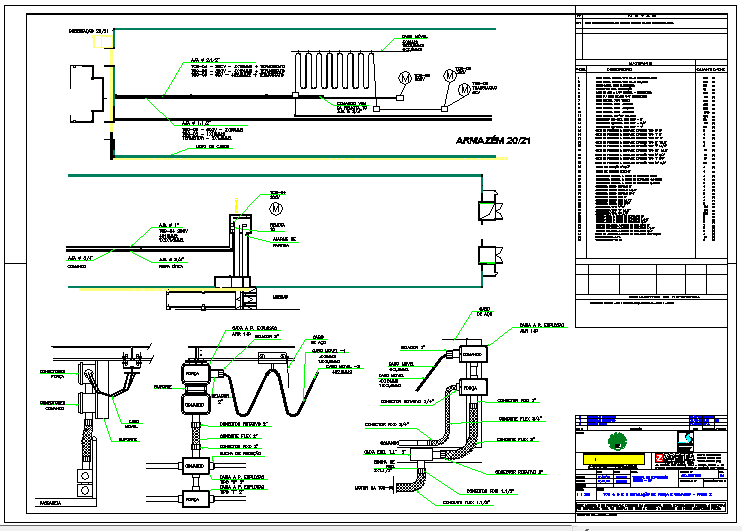Select the upper FORÇA box in center detail
742x531 pixels.
[x=194, y=373]
